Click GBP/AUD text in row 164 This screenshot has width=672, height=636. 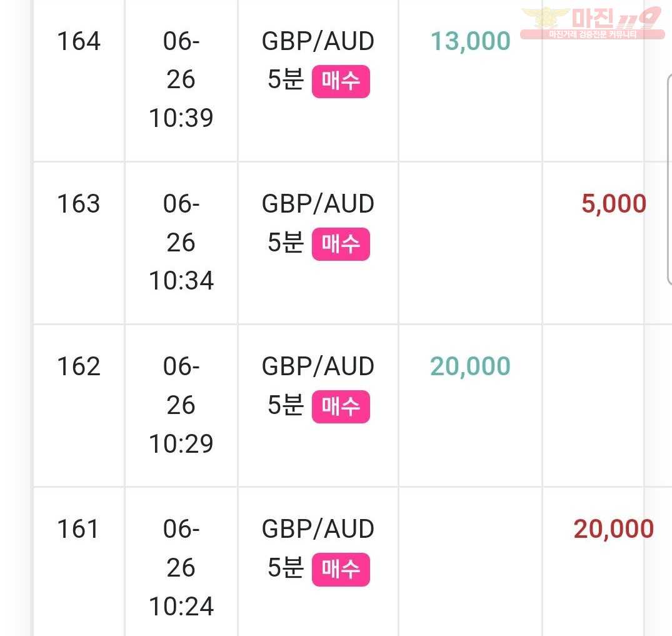[318, 42]
